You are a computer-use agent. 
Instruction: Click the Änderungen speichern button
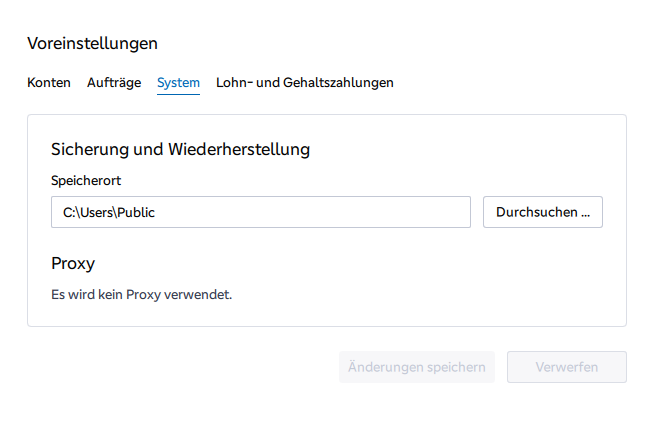coord(417,367)
